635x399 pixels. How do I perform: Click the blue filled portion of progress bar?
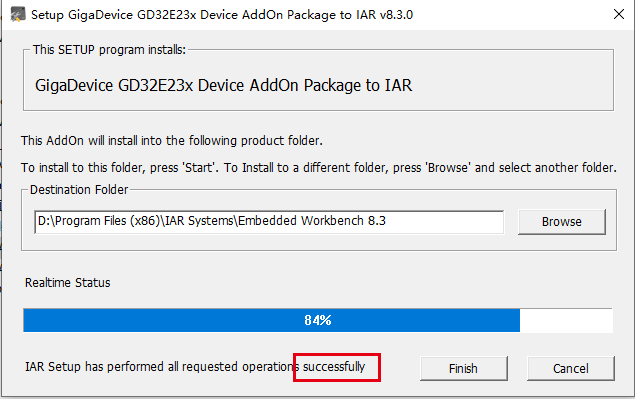point(271,320)
